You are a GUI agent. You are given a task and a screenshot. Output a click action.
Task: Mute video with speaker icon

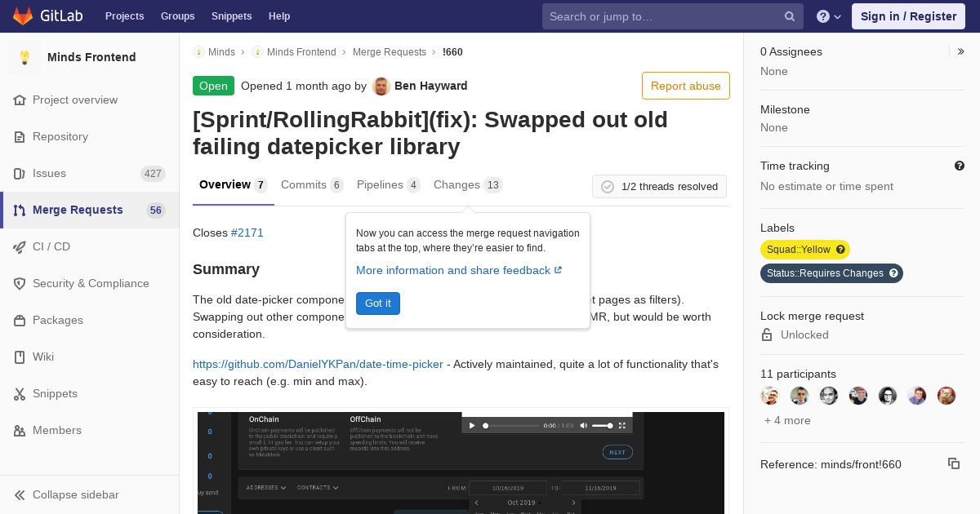pyautogui.click(x=583, y=425)
